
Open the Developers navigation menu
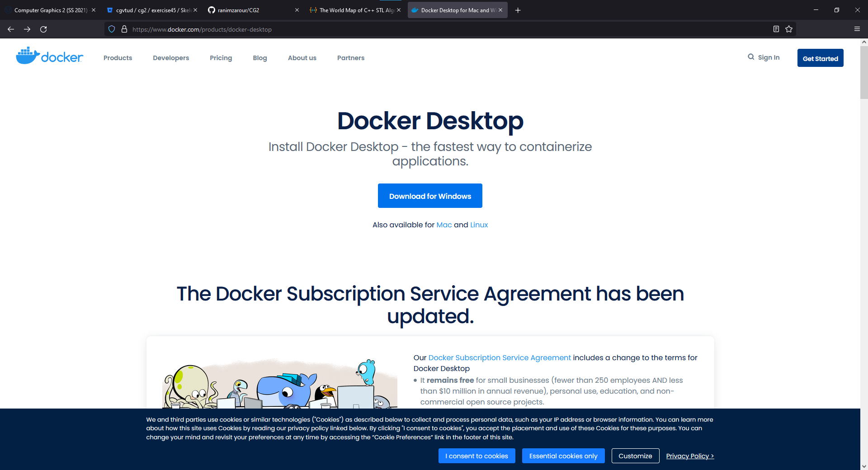coord(170,58)
